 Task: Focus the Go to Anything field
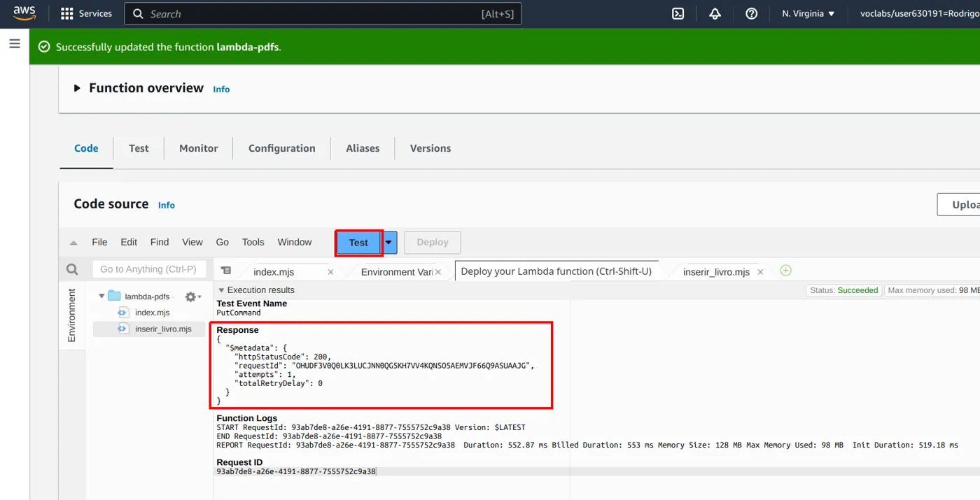pyautogui.click(x=149, y=269)
